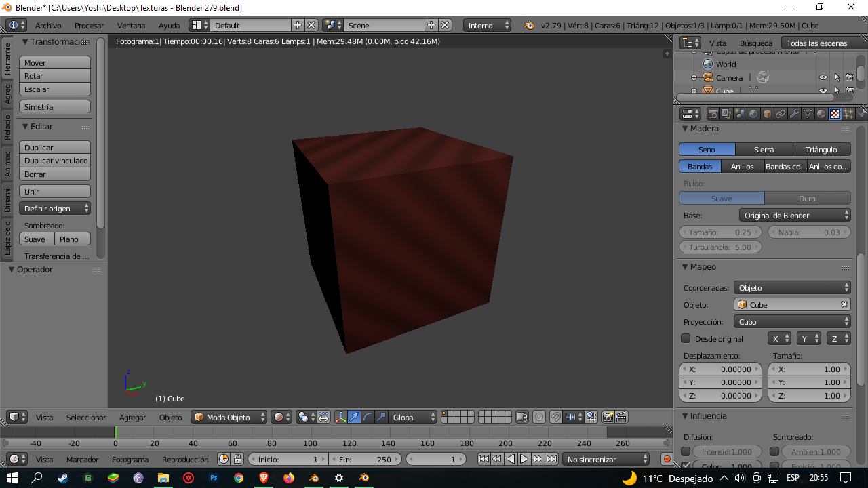Image resolution: width=868 pixels, height=488 pixels.
Task: Click the Escalar button
Action: 55,89
